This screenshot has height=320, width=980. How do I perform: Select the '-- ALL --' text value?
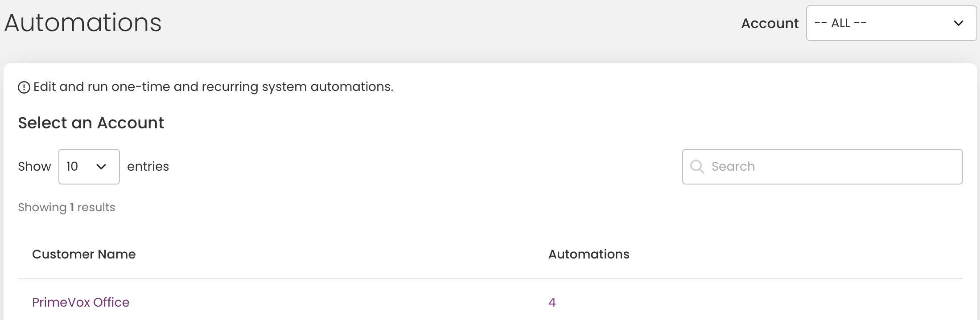click(840, 23)
